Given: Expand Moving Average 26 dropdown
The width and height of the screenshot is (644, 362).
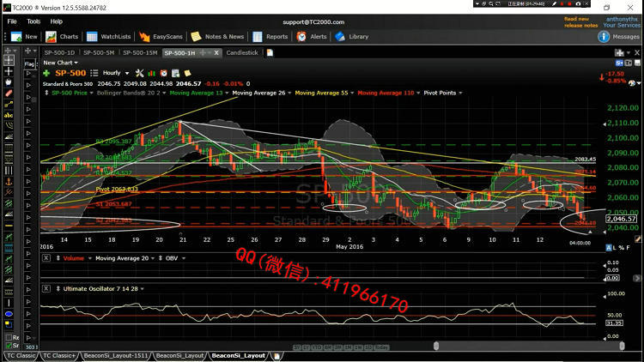Looking at the screenshot, I should (x=289, y=94).
